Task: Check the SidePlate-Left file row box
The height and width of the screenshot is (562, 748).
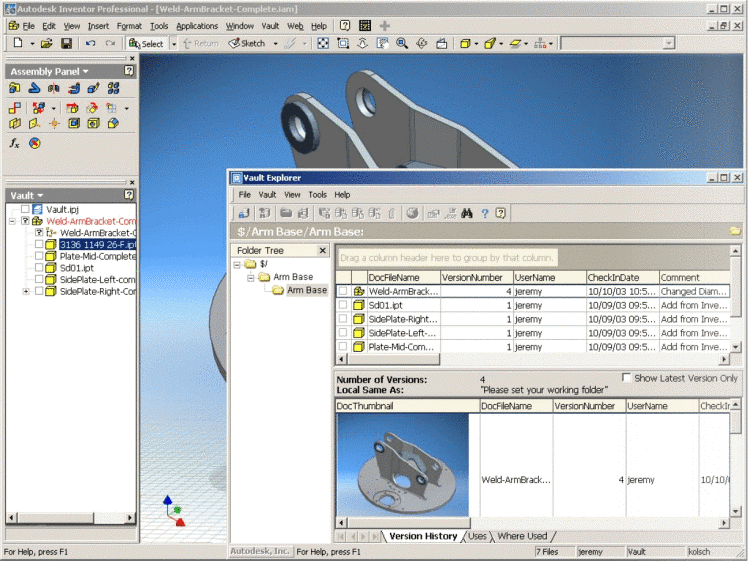Action: tap(343, 332)
